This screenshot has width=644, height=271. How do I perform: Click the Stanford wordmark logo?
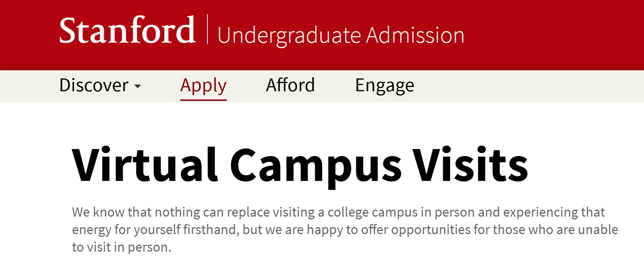pos(127,30)
